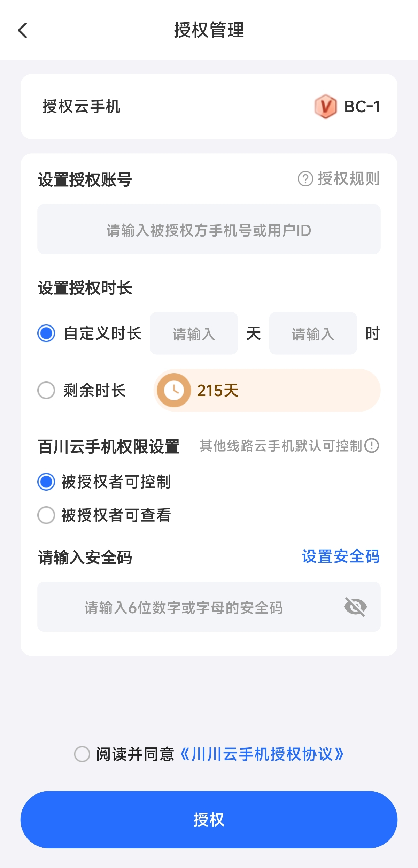This screenshot has width=418, height=868.
Task: Focus the phone number or user ID field
Action: pos(209,229)
